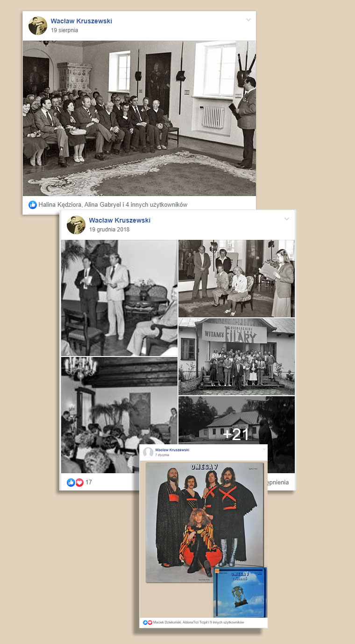Open the 19 grudnia 2018 timestamp link
355x644 pixels.
109,230
